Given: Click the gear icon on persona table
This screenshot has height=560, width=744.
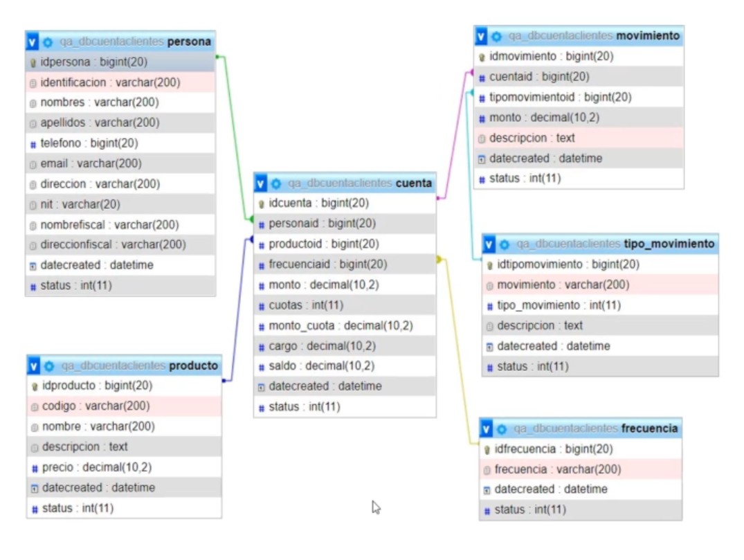Looking at the screenshot, I should pos(48,42).
